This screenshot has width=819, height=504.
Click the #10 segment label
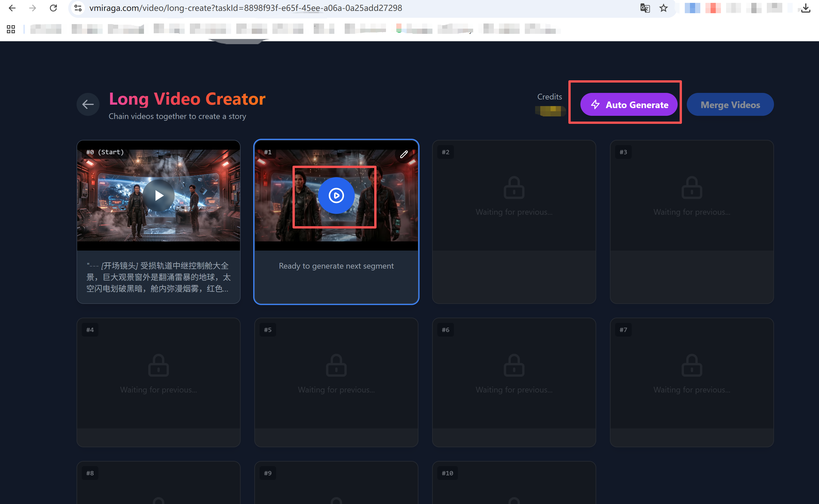pyautogui.click(x=447, y=473)
